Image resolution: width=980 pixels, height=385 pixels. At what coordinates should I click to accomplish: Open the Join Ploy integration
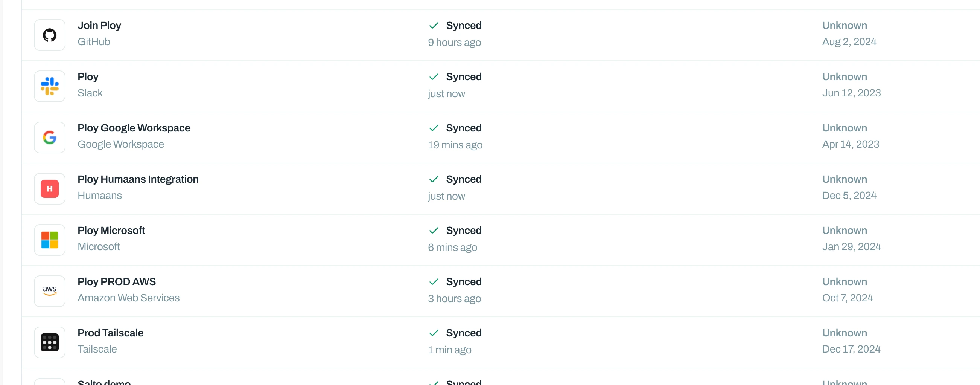pos(99,26)
